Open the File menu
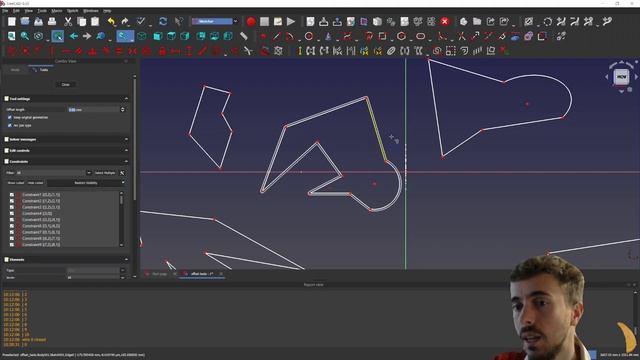The width and height of the screenshot is (640, 360). coord(5,11)
